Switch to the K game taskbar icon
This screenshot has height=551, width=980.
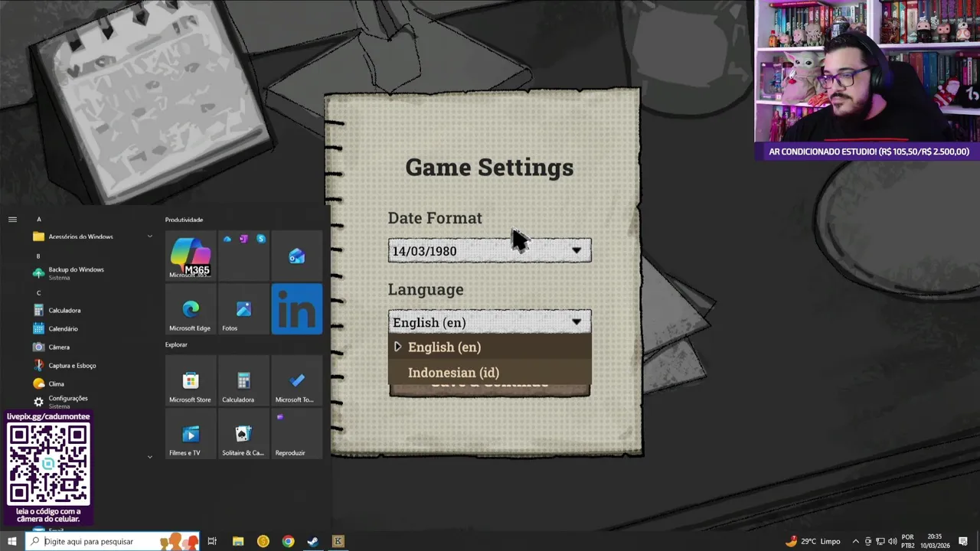point(338,541)
